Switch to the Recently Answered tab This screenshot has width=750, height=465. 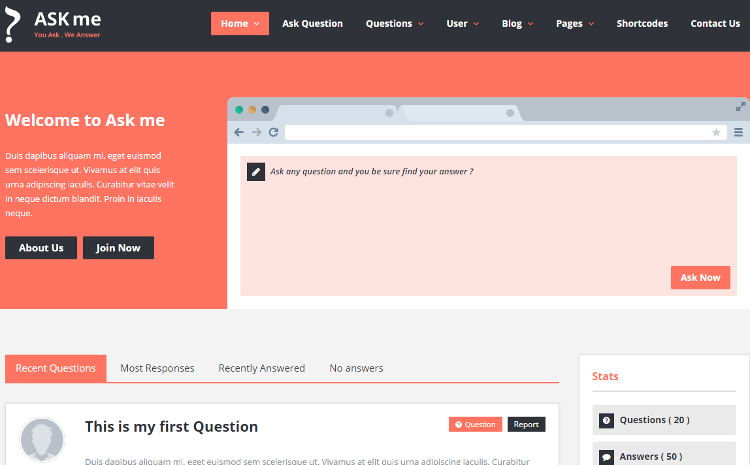coord(262,368)
